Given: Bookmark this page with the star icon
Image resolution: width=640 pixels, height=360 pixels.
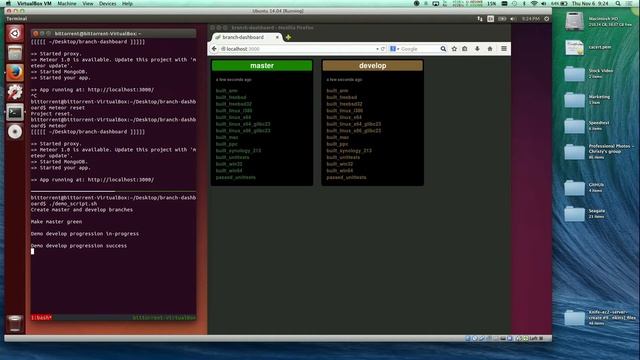Looking at the screenshot, I should 454,49.
